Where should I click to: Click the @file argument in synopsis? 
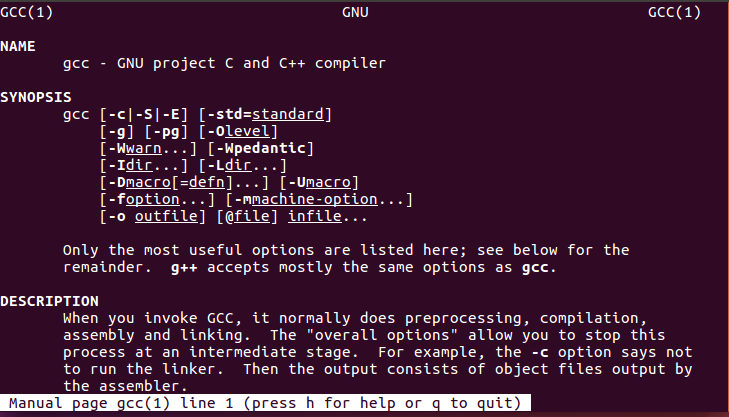247,216
